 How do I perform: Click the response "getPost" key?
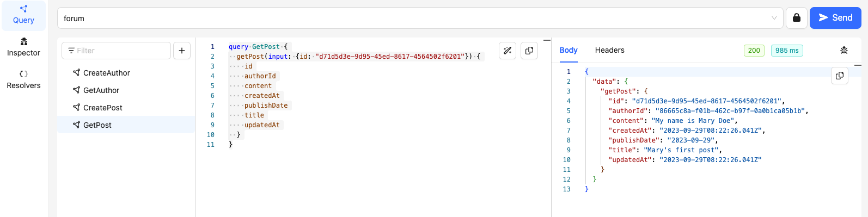[618, 91]
